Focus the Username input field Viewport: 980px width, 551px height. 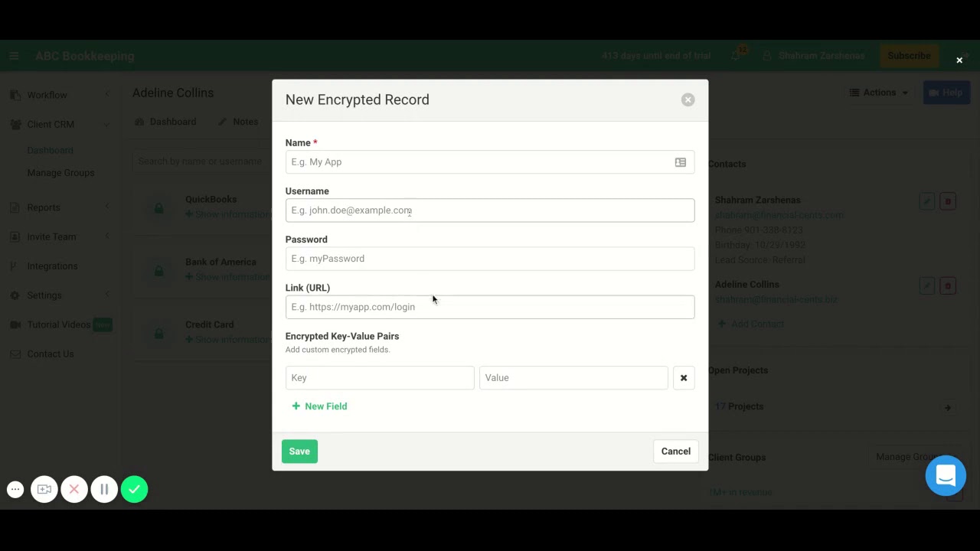pos(490,210)
